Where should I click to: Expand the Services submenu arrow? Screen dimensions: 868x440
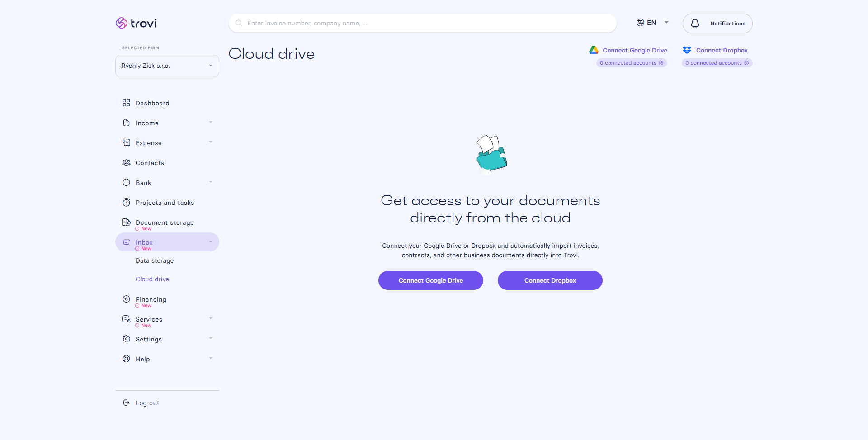point(211,318)
